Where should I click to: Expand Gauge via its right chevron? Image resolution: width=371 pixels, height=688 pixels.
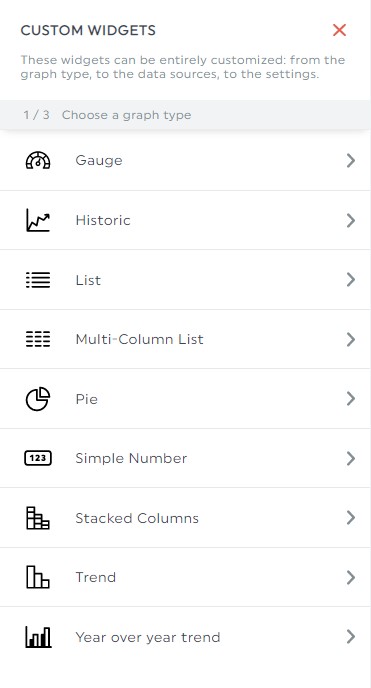[x=350, y=161]
